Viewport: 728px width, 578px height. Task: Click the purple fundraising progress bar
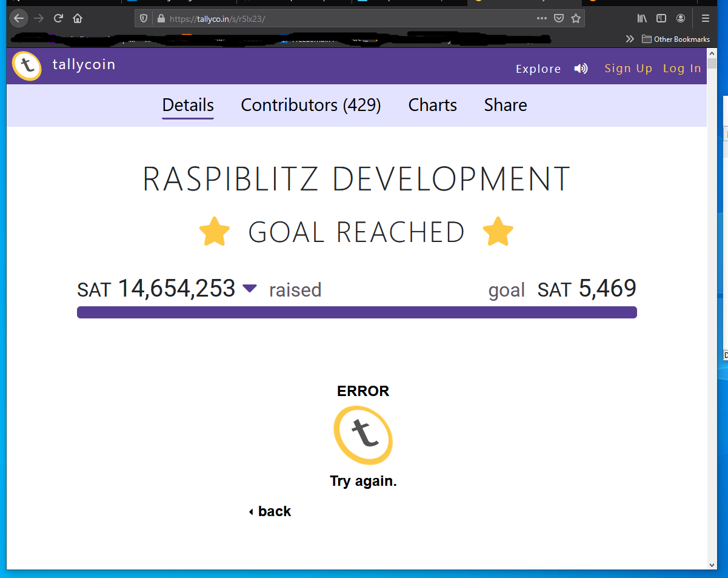pyautogui.click(x=356, y=312)
